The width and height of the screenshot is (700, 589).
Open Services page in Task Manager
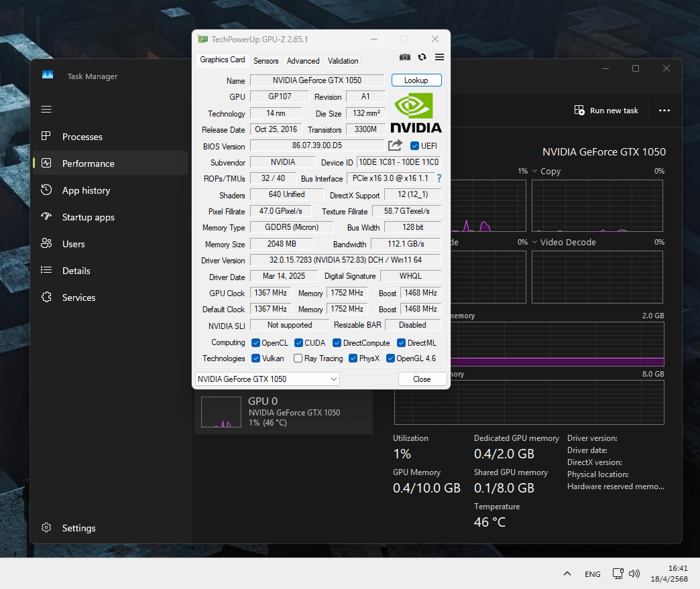[111, 297]
